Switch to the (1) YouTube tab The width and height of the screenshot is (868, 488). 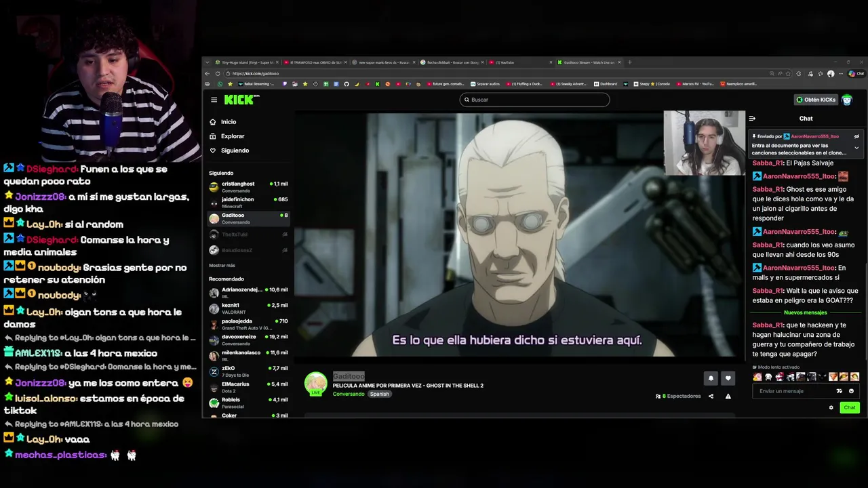[520, 62]
